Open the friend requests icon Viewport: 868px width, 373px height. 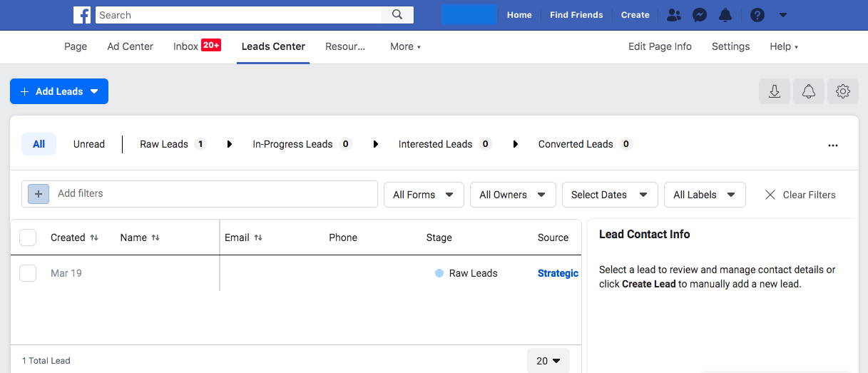point(673,15)
